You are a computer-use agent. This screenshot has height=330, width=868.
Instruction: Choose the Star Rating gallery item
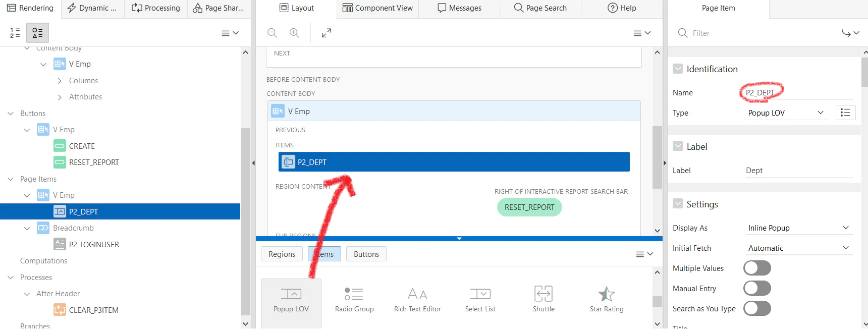pyautogui.click(x=607, y=300)
